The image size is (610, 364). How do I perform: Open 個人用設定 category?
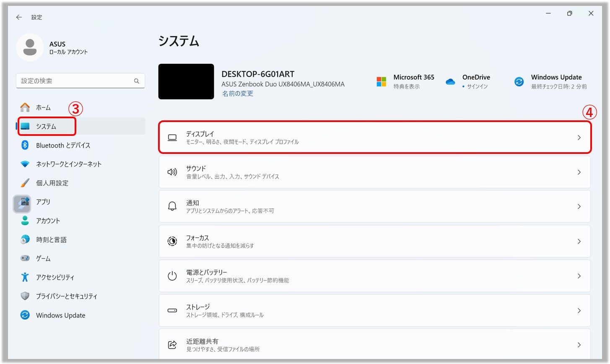(x=81, y=183)
